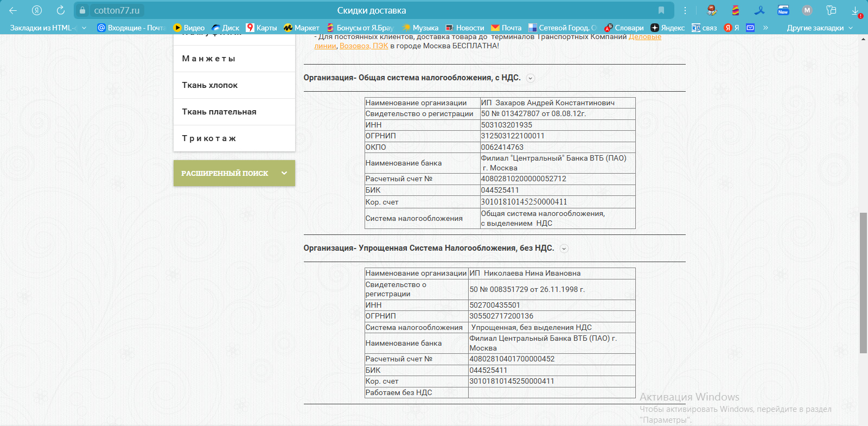Open the Трикотаж category
Image resolution: width=868 pixels, height=426 pixels.
pos(209,138)
